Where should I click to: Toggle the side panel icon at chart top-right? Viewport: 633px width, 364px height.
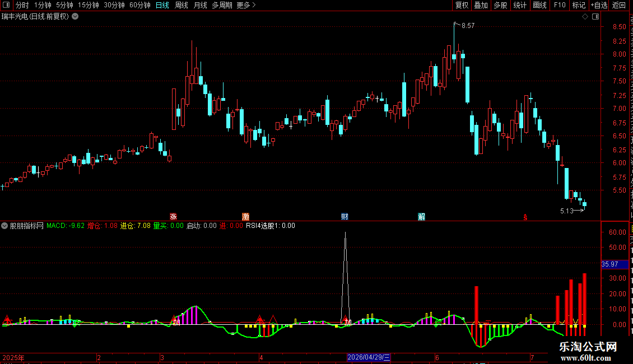click(595, 17)
